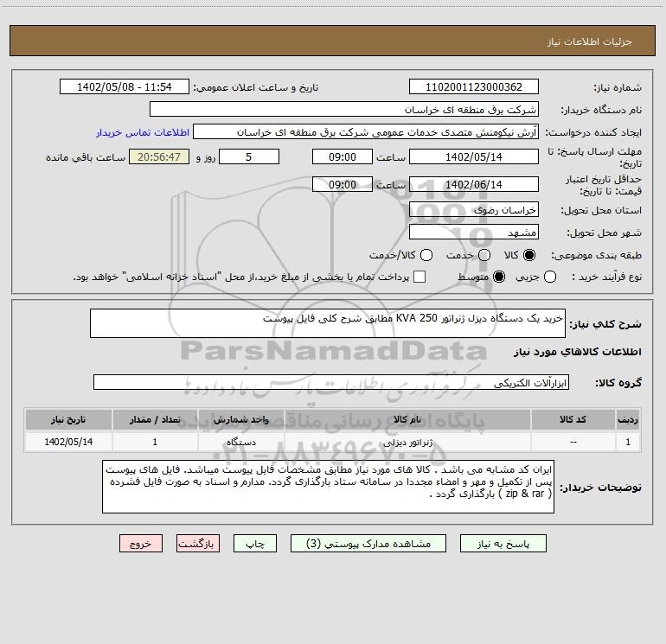This screenshot has height=644, width=666.
Task: Select the خدمت radio button
Action: point(484,255)
